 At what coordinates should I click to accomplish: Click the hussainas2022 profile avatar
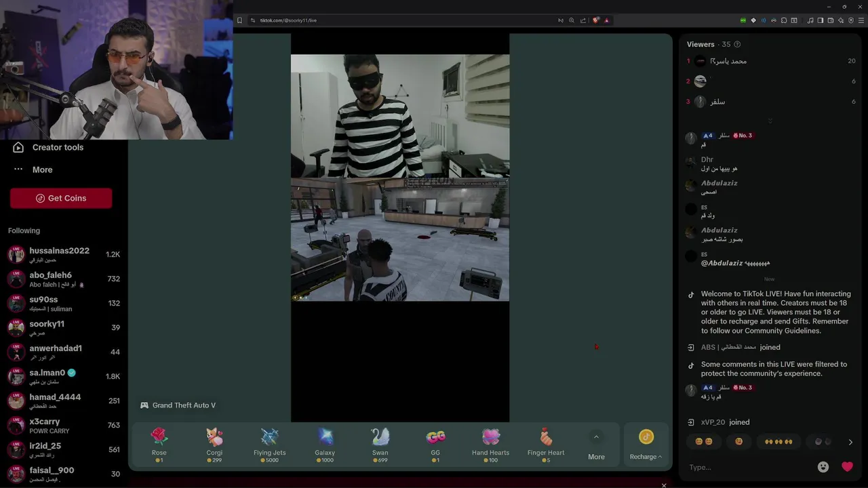[x=16, y=254]
